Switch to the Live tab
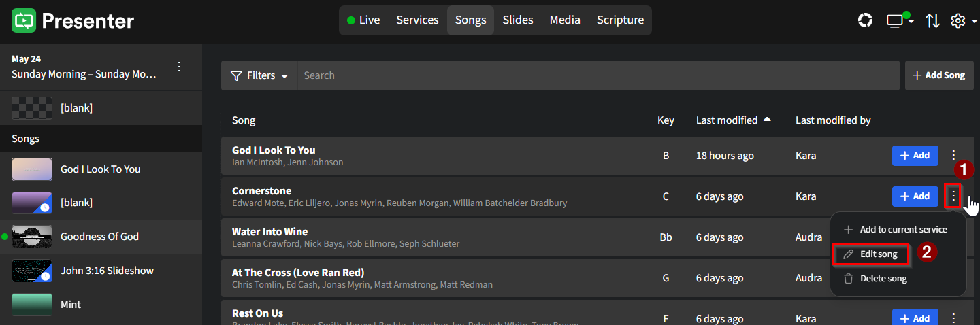This screenshot has height=325, width=980. tap(363, 20)
